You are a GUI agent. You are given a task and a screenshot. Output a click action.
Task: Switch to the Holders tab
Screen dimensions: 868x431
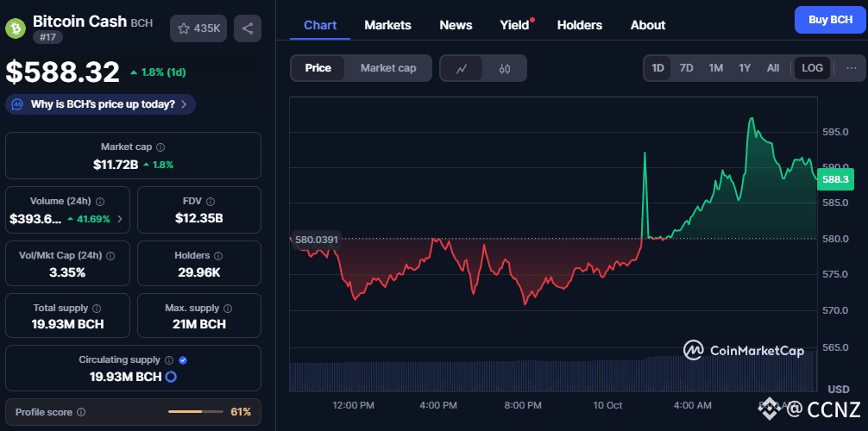(580, 25)
